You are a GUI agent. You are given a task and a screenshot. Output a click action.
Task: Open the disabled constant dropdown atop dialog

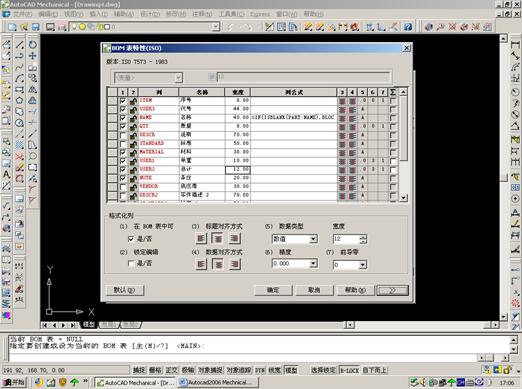[x=178, y=77]
